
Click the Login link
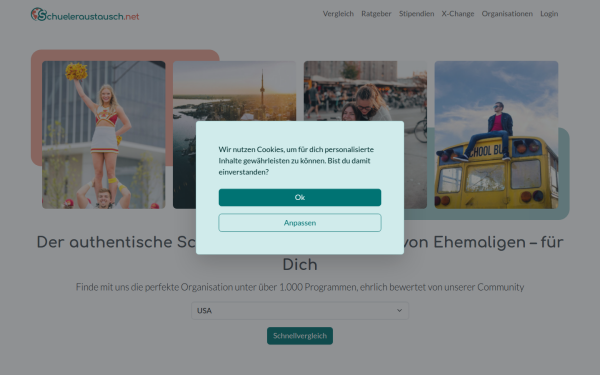pyautogui.click(x=549, y=14)
